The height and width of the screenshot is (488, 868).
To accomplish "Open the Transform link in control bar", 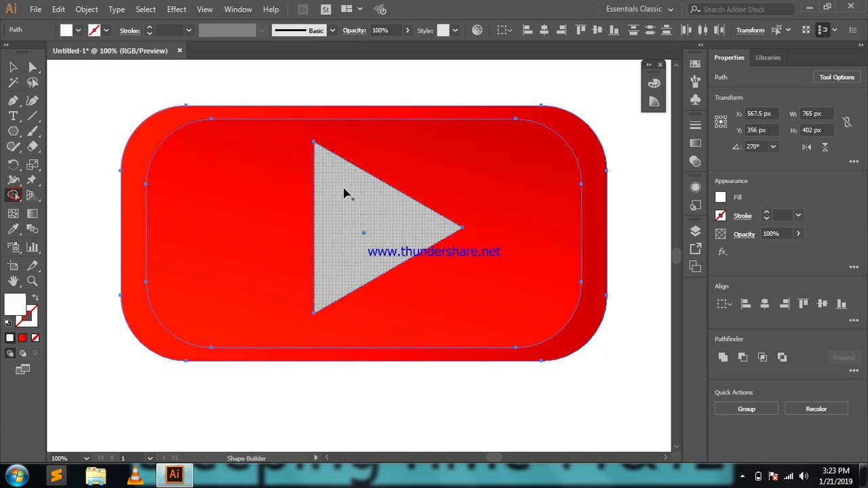I will [750, 30].
